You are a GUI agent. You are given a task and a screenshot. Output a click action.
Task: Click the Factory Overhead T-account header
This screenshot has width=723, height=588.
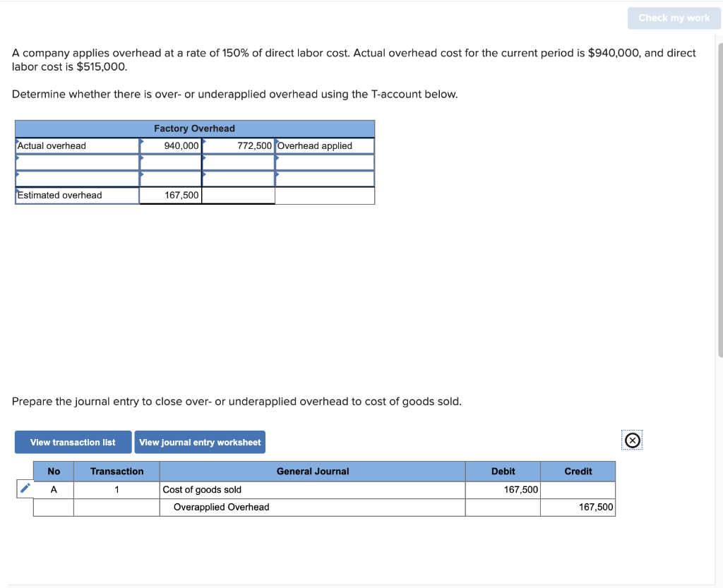pos(194,128)
